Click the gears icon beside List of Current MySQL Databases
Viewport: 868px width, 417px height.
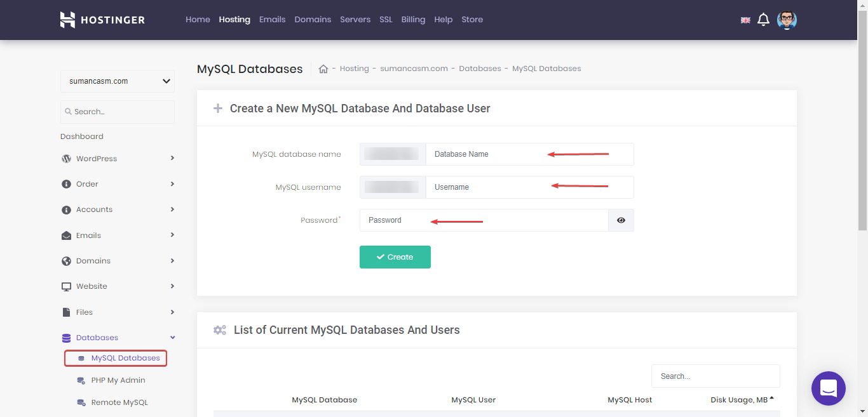coord(220,330)
